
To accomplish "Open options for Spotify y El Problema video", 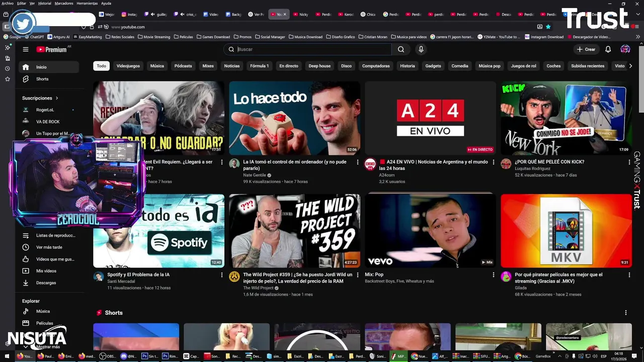I will pyautogui.click(x=222, y=275).
